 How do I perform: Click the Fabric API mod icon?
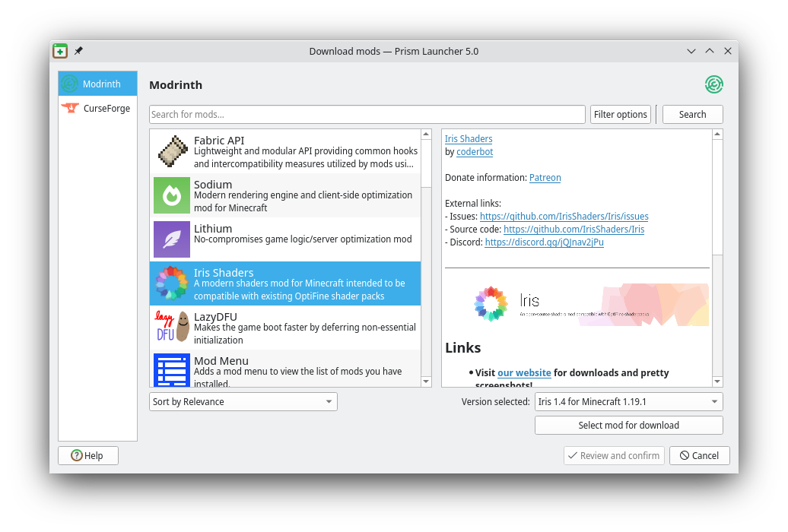[x=172, y=152]
